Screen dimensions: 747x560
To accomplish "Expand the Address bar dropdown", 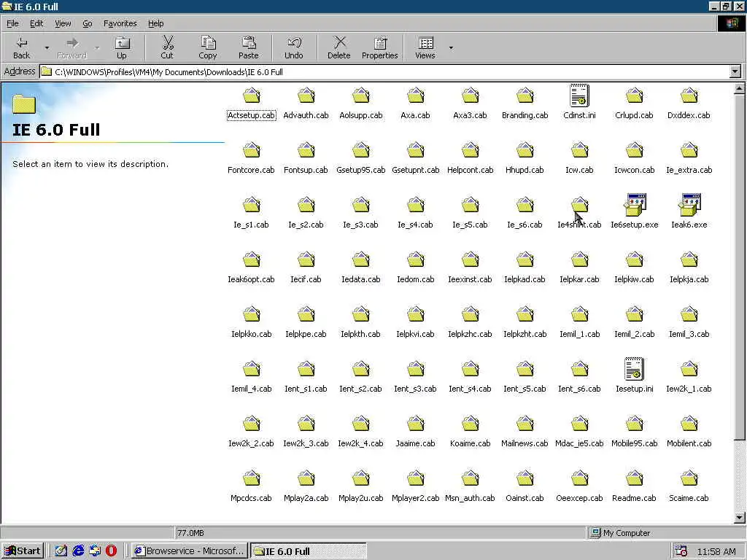I will pos(735,72).
